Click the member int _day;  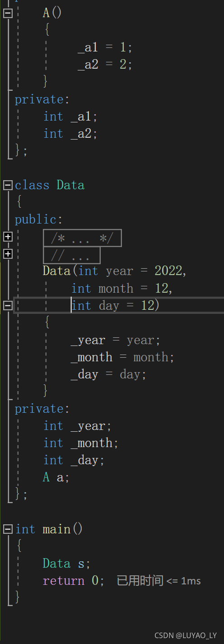click(x=74, y=460)
